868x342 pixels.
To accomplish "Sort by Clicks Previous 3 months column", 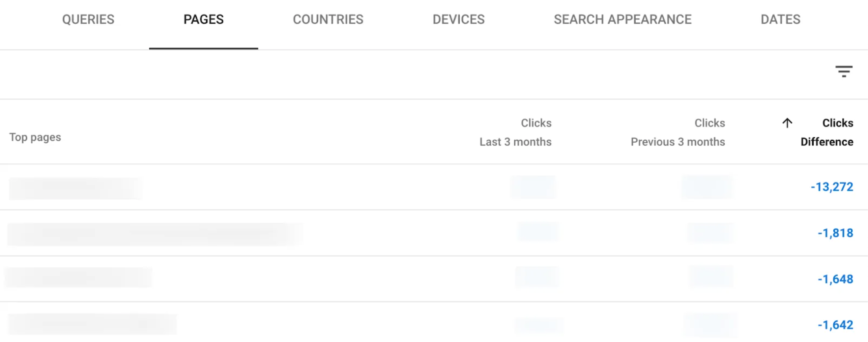I will (x=678, y=132).
